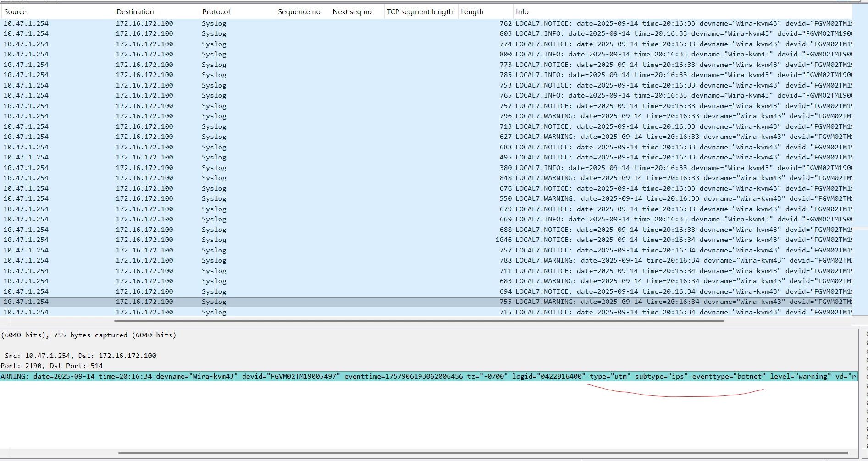The width and height of the screenshot is (868, 461).
Task: Select the packet row with length 694
Action: tap(426, 291)
